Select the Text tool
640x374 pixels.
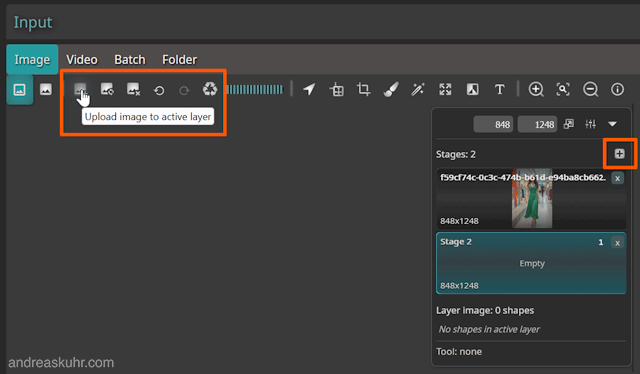point(500,89)
